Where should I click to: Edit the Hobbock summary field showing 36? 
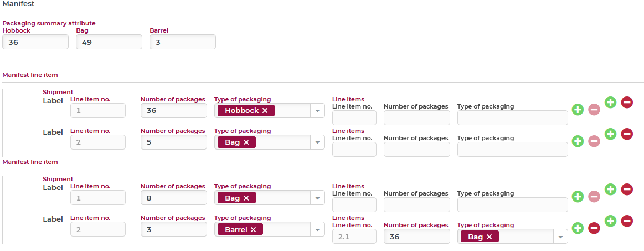tap(35, 42)
